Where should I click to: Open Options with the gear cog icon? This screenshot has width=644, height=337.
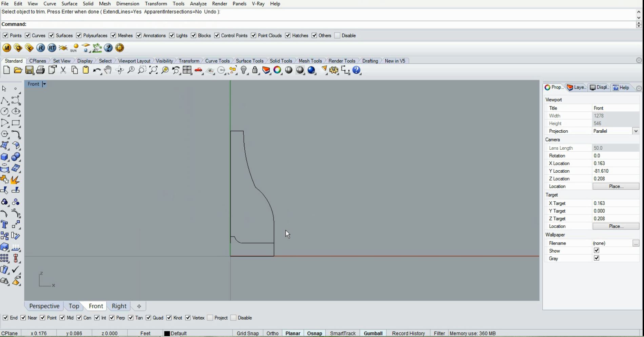point(334,70)
